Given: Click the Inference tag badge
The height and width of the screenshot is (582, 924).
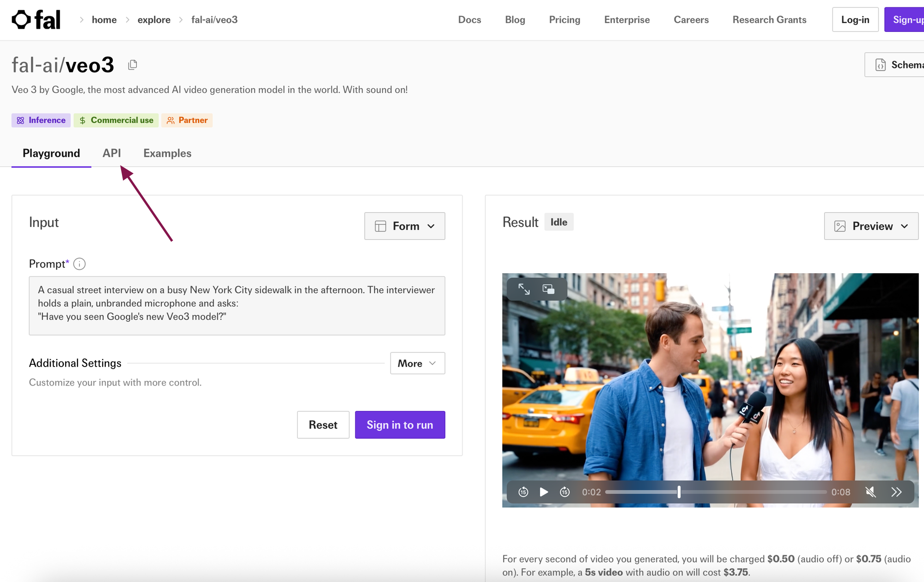Looking at the screenshot, I should point(41,120).
